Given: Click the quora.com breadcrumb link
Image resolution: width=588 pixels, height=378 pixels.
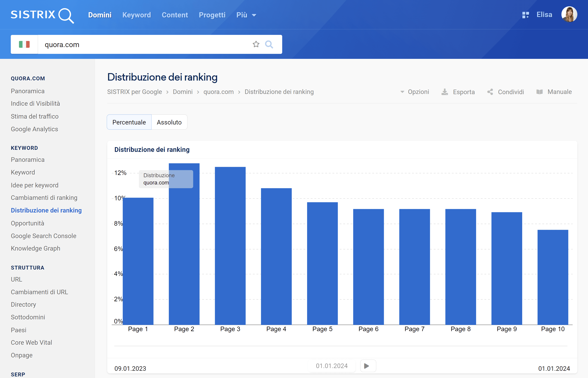Looking at the screenshot, I should pos(218,92).
